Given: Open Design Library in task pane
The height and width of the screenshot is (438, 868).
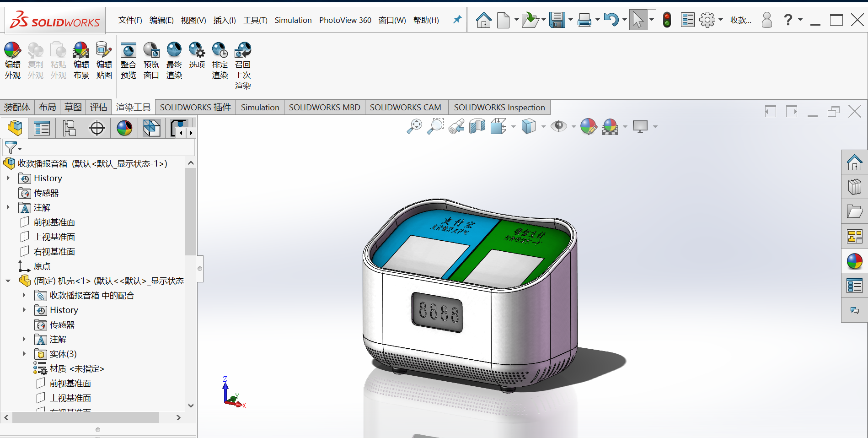Looking at the screenshot, I should click(854, 187).
